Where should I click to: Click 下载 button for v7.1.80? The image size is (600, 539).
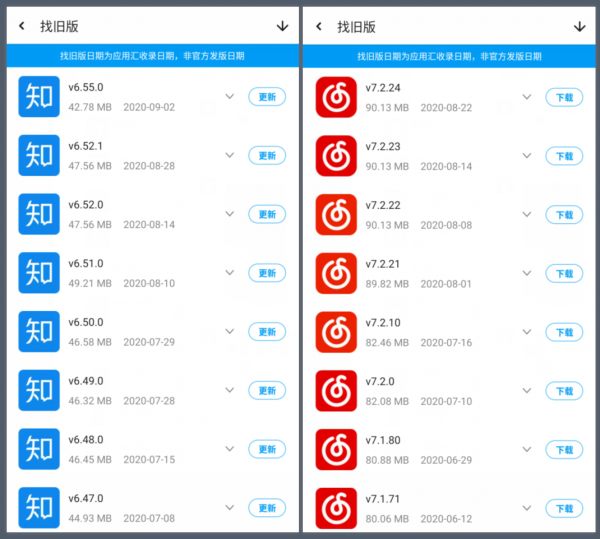pyautogui.click(x=564, y=450)
